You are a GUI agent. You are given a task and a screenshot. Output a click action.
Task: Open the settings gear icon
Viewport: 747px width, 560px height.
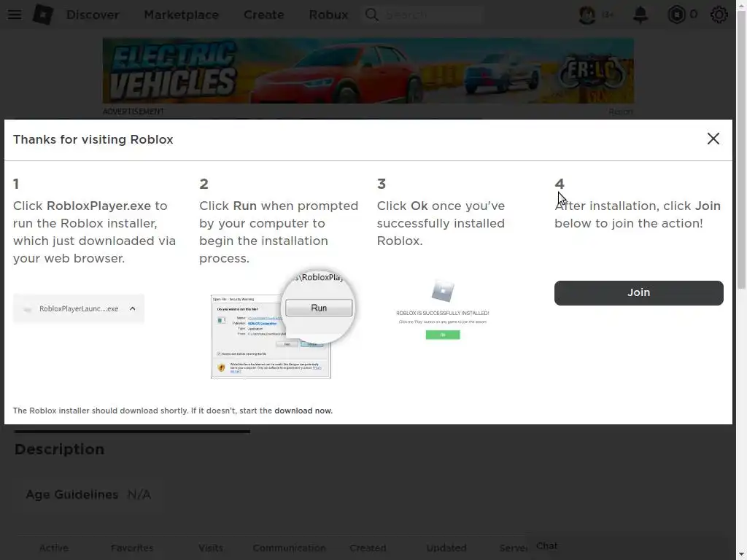click(719, 15)
